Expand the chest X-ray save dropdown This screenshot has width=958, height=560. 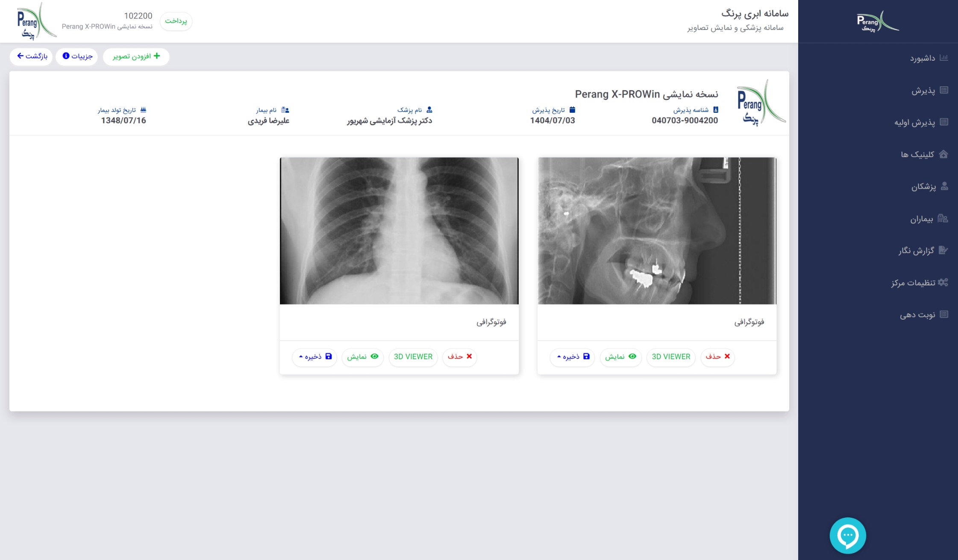click(x=314, y=357)
